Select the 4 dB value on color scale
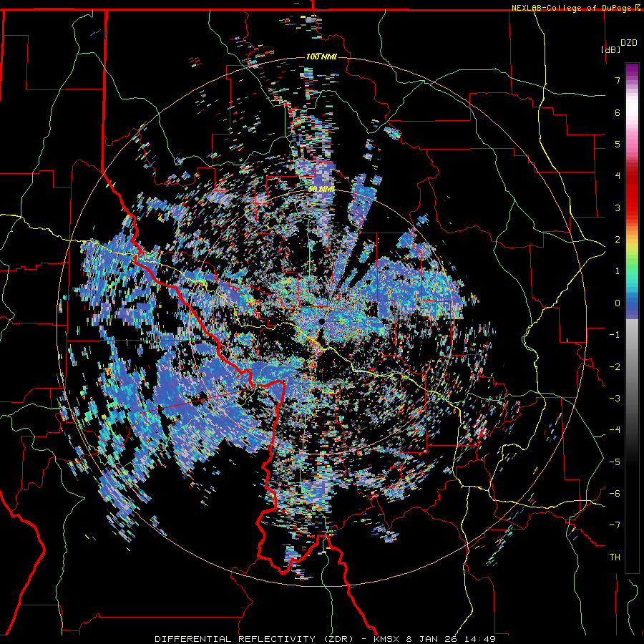The width and height of the screenshot is (644, 644). 618,176
